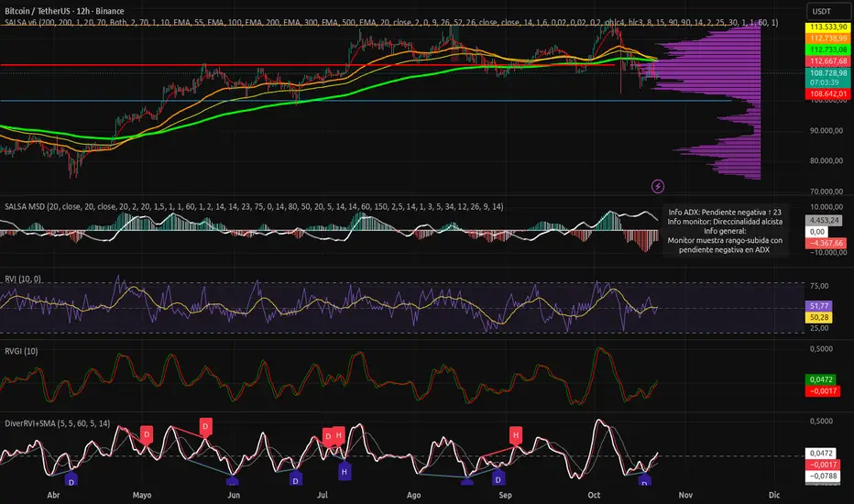Select the DiverRVI+SMA indicator legend

coord(57,423)
